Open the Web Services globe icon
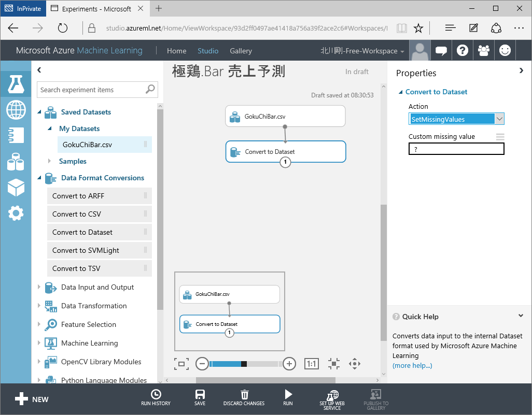 [16, 110]
